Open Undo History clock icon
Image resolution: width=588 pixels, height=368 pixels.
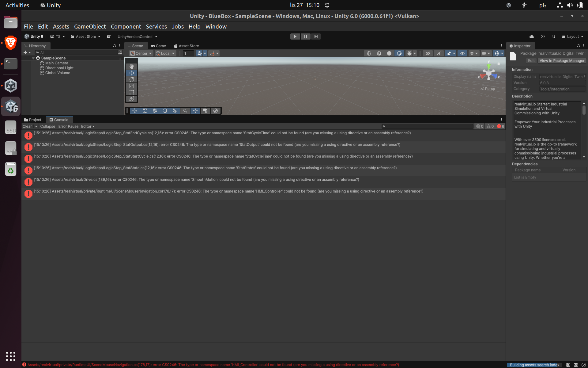[x=542, y=36]
